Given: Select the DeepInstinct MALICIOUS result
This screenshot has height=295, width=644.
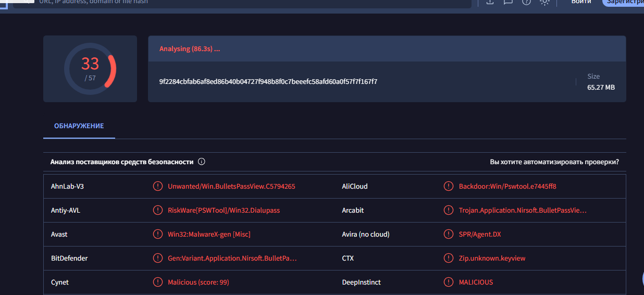Looking at the screenshot, I should pos(476,282).
